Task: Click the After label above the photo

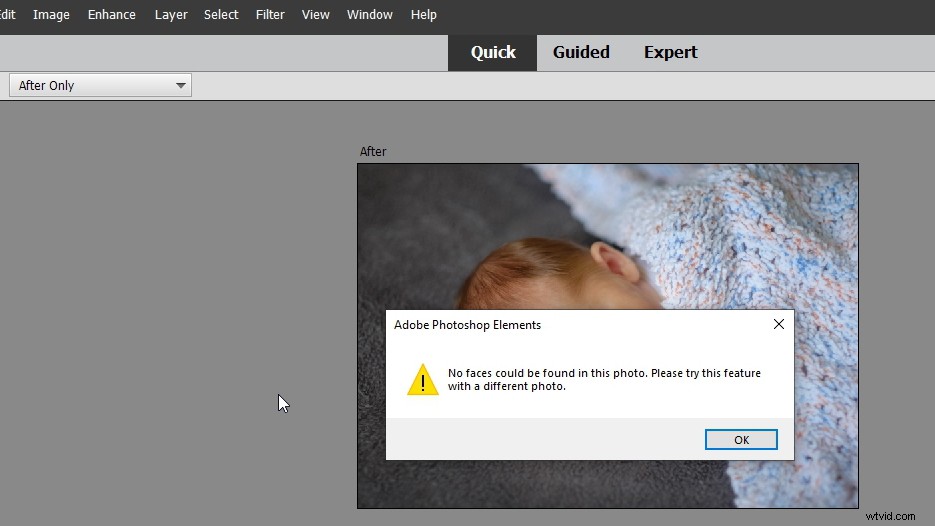Action: [373, 151]
